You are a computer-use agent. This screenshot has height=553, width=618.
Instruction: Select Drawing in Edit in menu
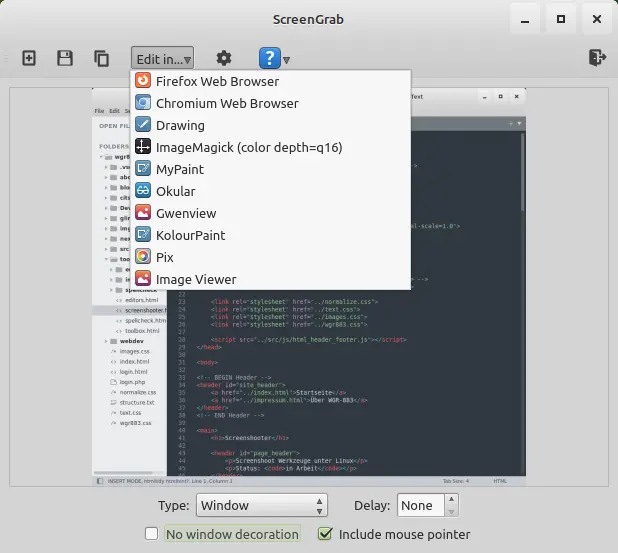point(270,125)
